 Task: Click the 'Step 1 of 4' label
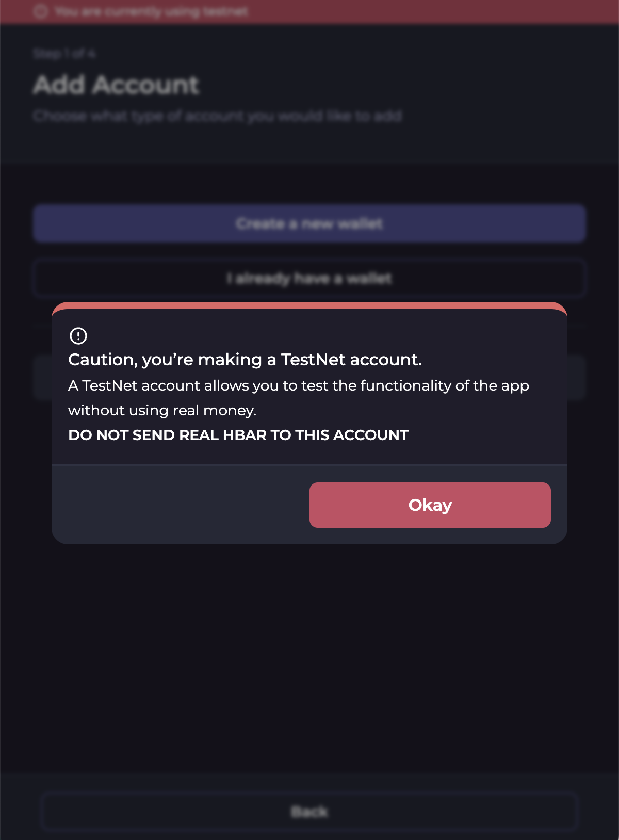[64, 53]
